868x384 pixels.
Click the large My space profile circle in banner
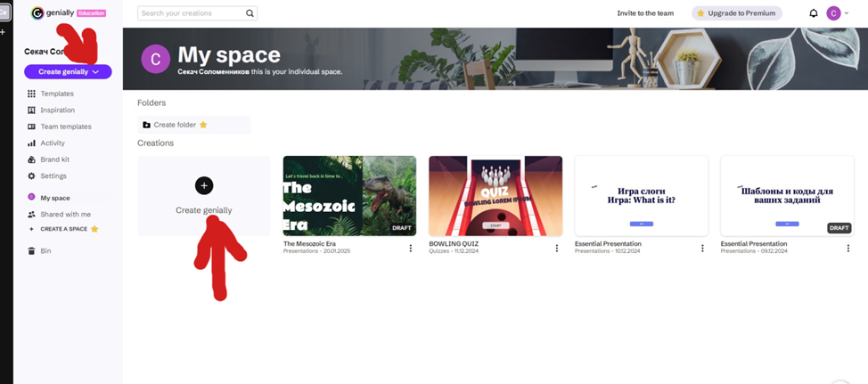(156, 59)
